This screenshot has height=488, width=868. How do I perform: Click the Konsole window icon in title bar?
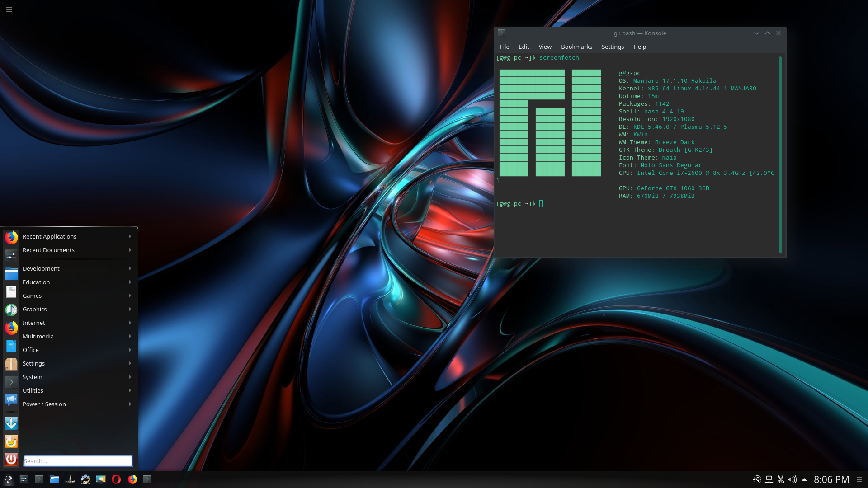click(x=501, y=33)
